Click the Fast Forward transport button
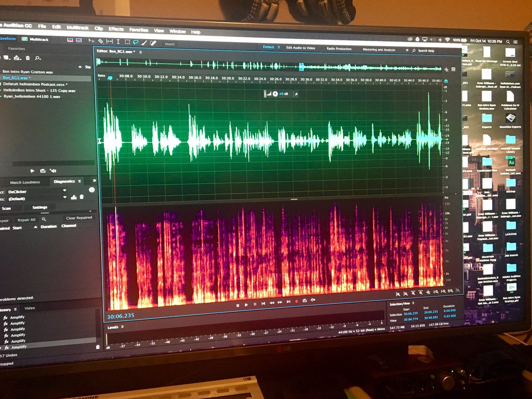 280,302
